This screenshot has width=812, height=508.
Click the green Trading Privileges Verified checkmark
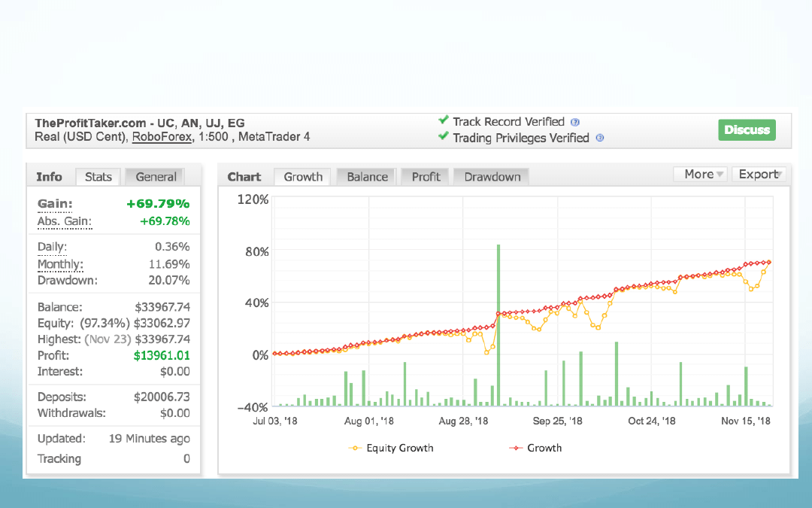click(x=444, y=137)
